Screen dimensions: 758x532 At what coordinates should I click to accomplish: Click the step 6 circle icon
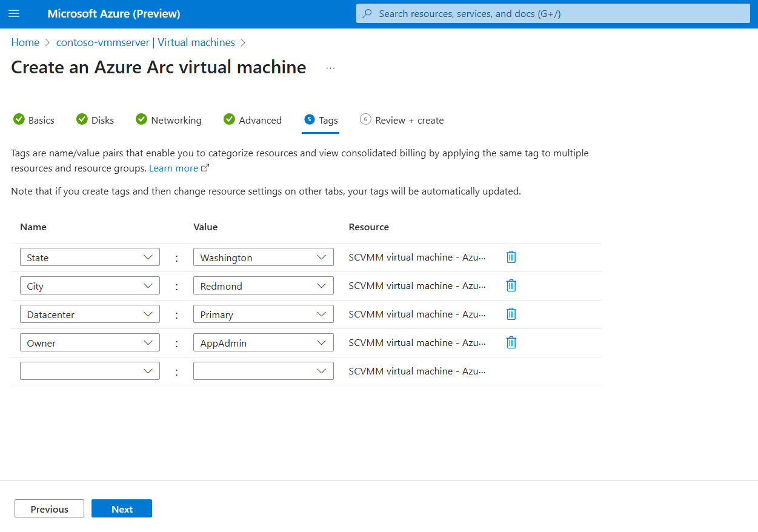(365, 119)
